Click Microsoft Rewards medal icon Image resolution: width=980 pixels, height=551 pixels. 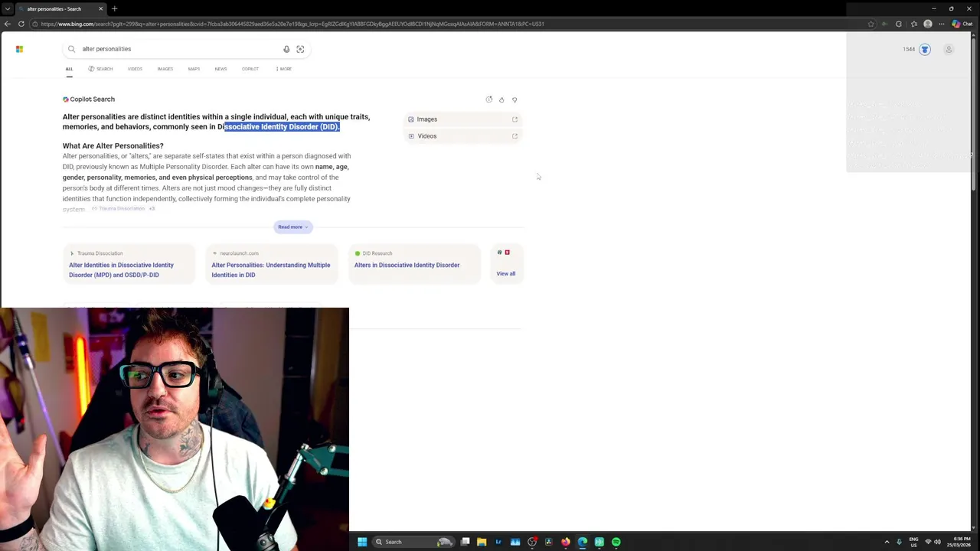(x=925, y=50)
